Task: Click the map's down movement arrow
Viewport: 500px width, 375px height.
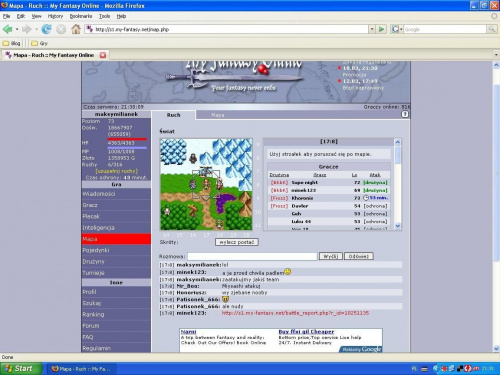Action: pos(206,199)
